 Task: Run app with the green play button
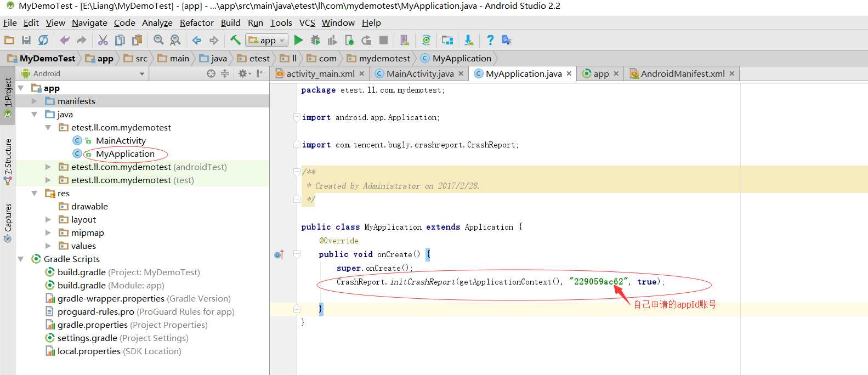[298, 40]
